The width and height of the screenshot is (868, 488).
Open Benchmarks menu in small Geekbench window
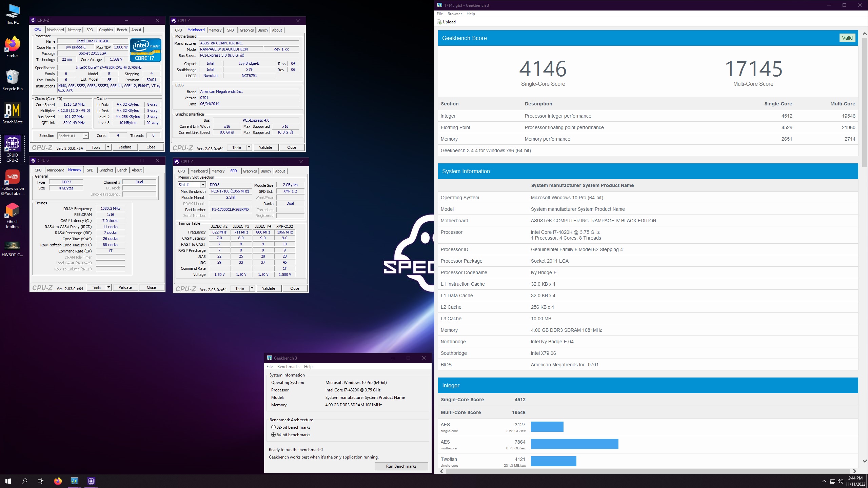[288, 367]
